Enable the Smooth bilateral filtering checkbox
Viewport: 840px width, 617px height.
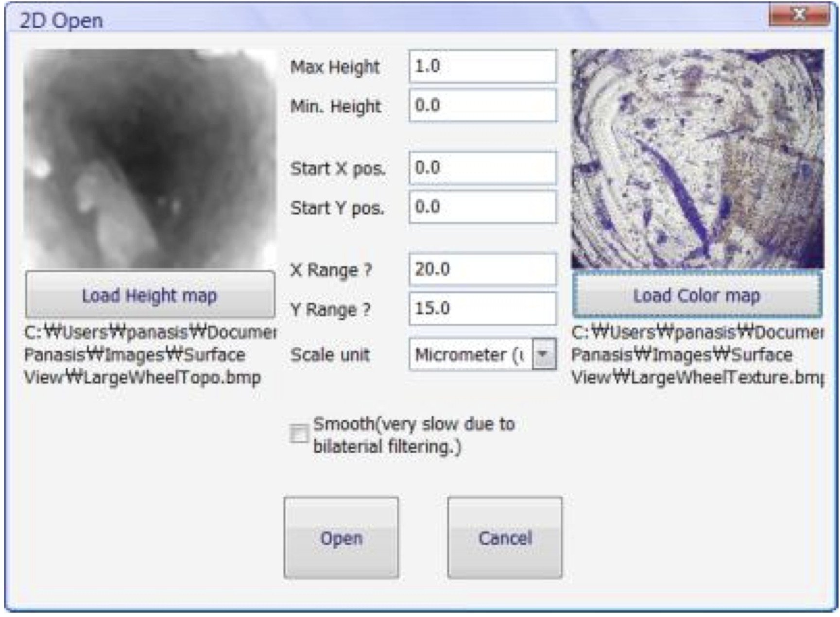(x=299, y=434)
